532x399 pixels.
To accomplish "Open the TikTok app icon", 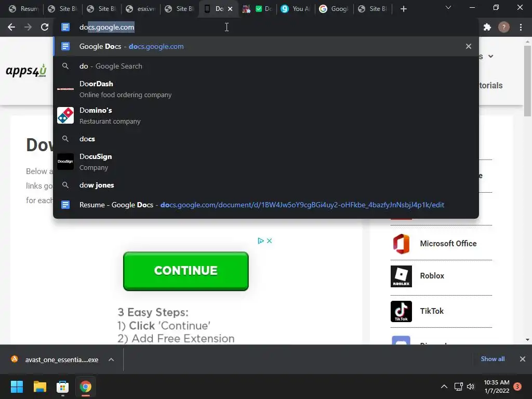I will (x=401, y=311).
